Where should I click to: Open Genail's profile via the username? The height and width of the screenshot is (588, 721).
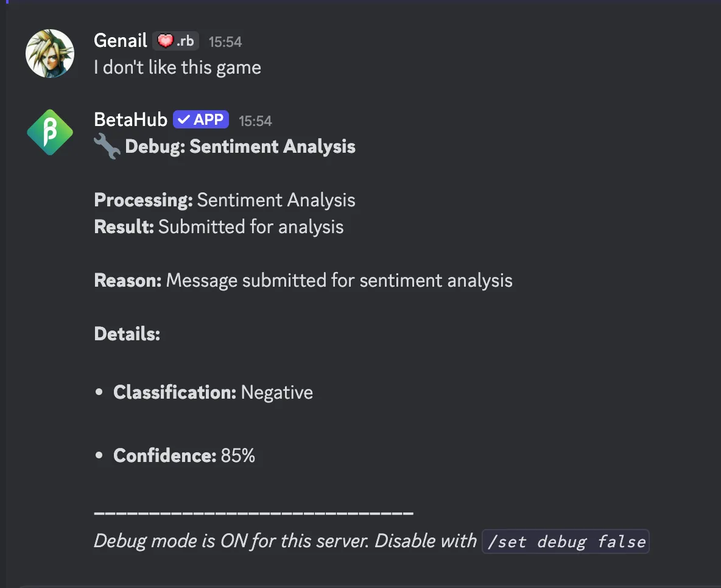click(x=121, y=41)
